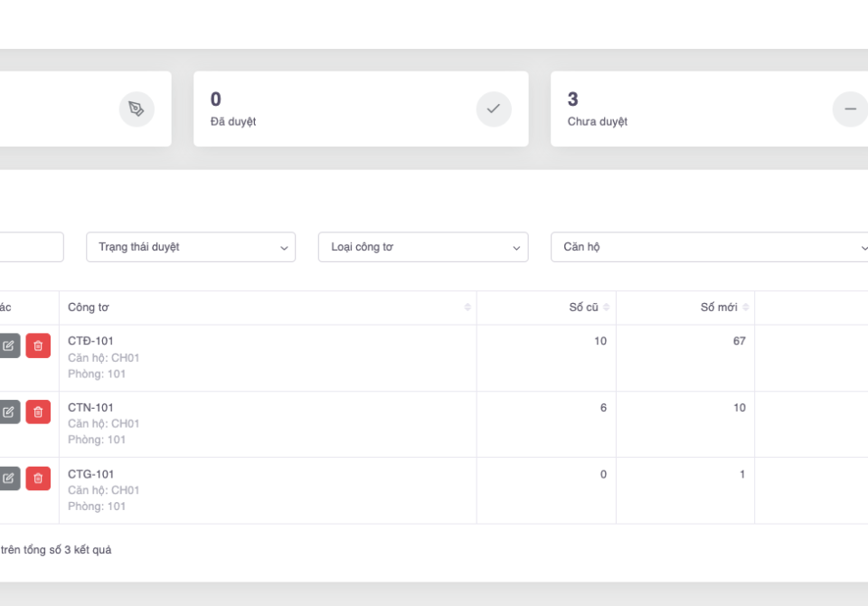Open edit for the CTG-101 row
Viewport: 868px width, 606px height.
[9, 478]
